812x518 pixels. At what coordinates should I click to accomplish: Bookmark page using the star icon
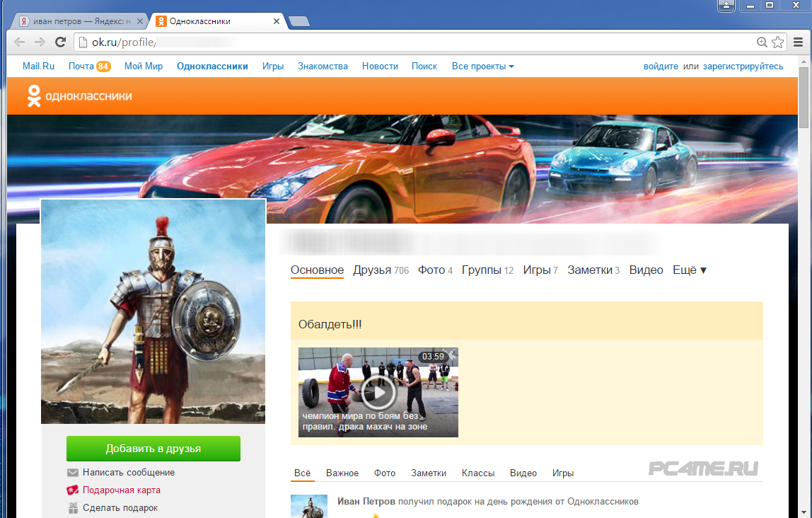pyautogui.click(x=778, y=42)
